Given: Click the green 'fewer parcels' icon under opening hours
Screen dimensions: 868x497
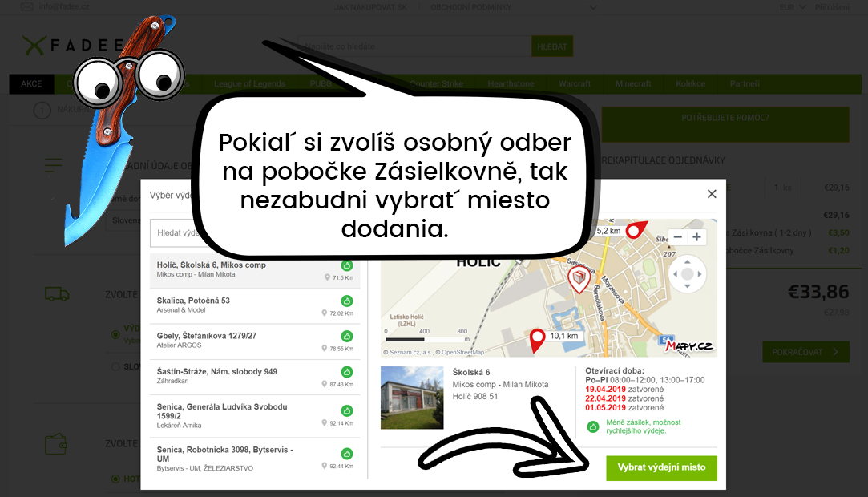Looking at the screenshot, I should tap(593, 426).
